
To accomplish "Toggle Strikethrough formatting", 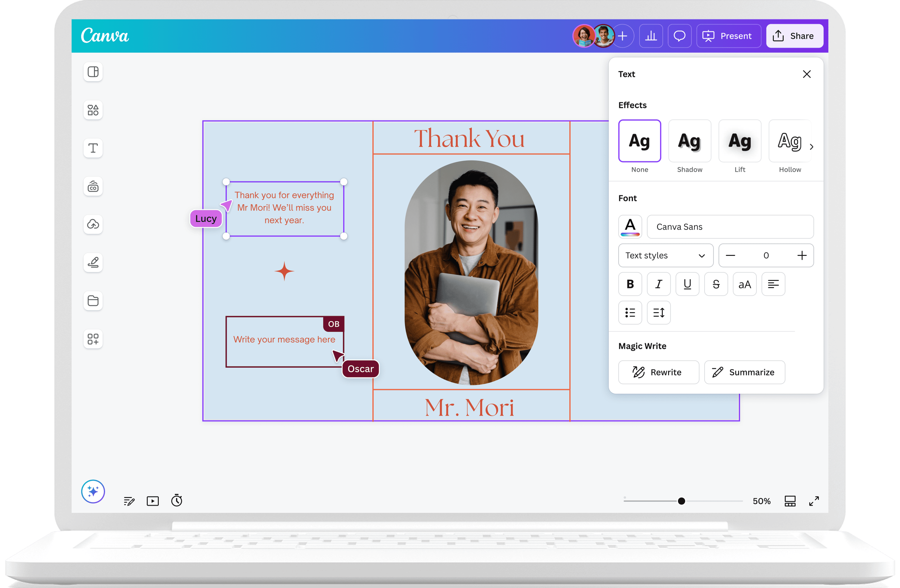I will coord(716,284).
